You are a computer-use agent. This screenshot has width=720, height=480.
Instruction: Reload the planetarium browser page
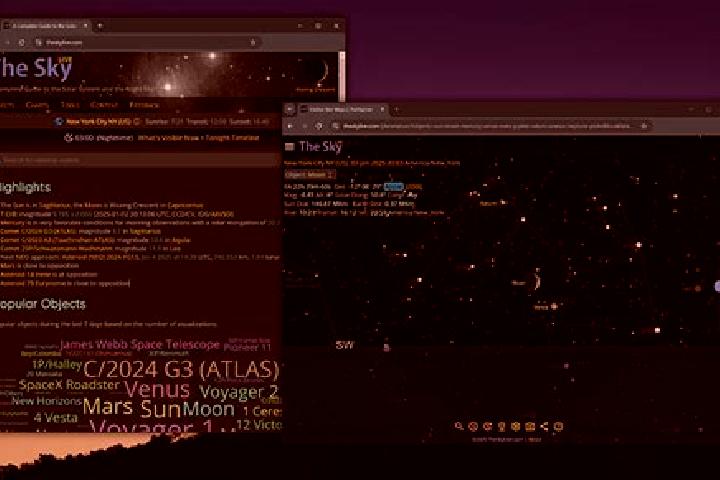coord(319,126)
